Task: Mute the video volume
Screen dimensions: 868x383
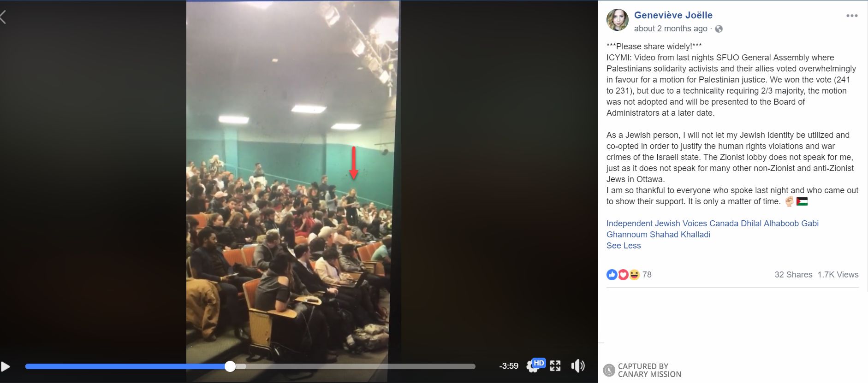Action: tap(577, 366)
